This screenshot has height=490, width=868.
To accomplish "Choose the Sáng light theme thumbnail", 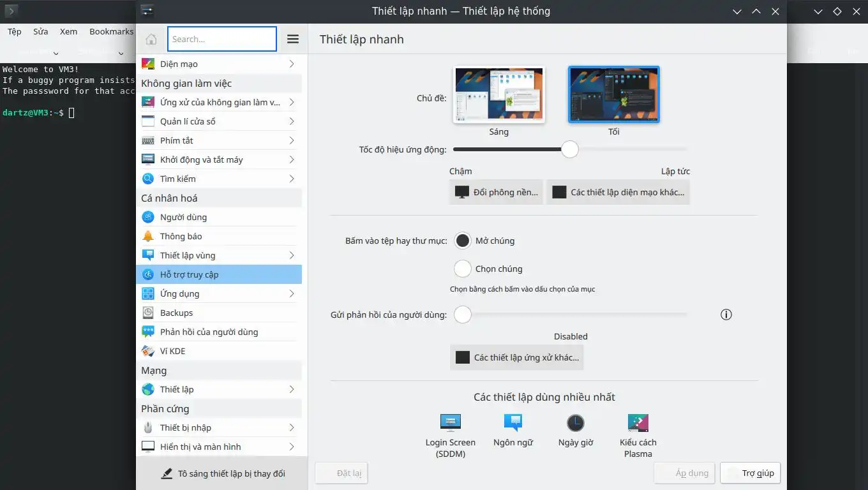I will point(499,94).
